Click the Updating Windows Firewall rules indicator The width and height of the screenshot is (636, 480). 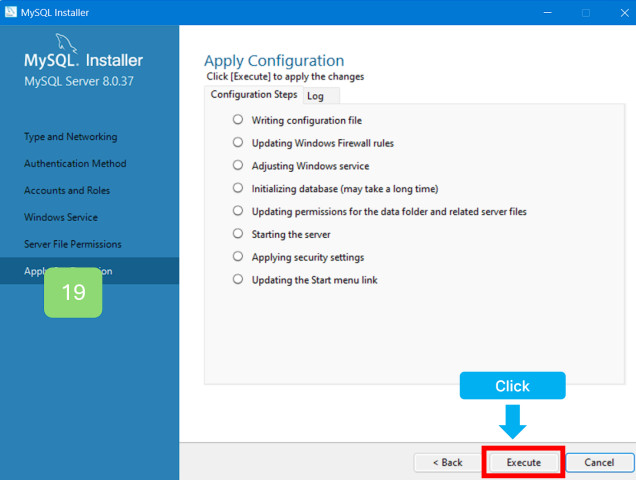tap(238, 142)
